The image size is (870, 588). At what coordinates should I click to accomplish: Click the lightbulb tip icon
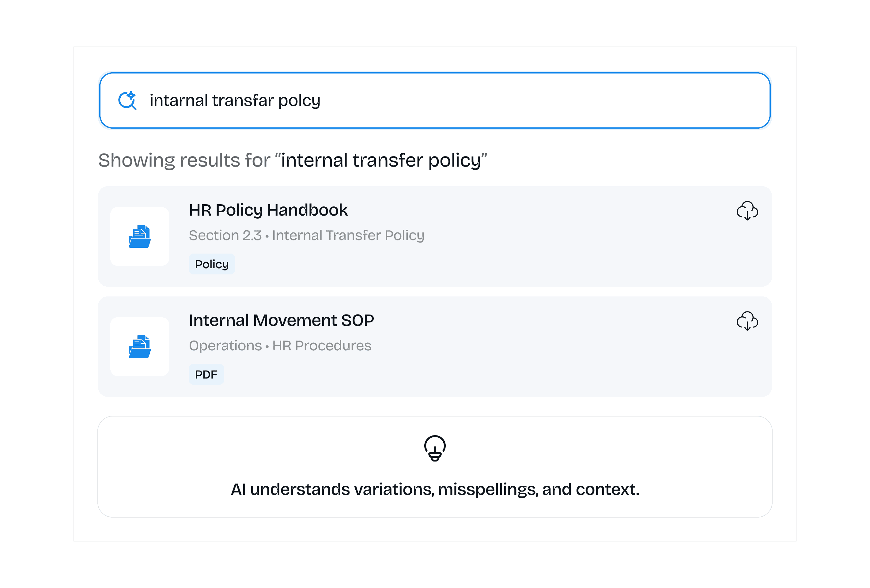click(435, 448)
